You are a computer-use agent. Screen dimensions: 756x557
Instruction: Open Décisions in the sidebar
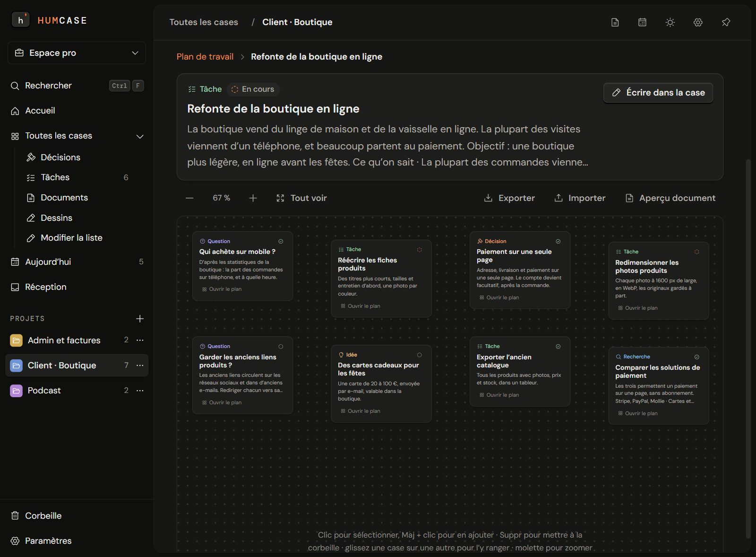[x=60, y=157]
